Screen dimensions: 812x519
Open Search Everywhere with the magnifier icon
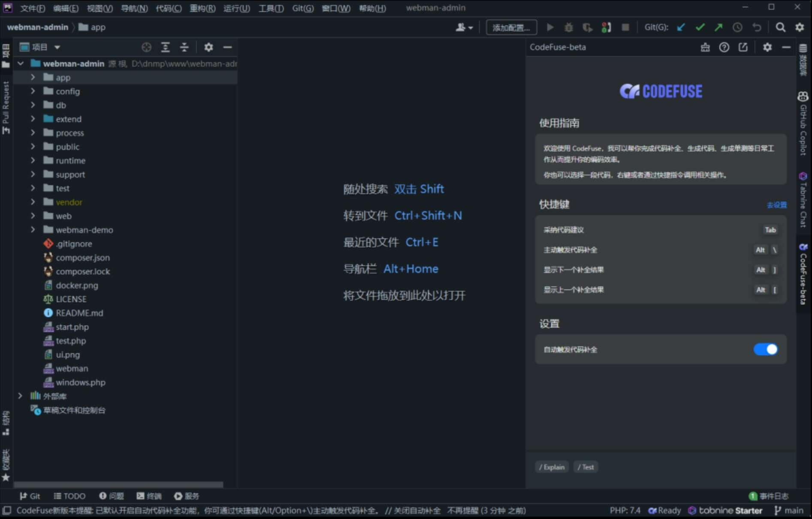click(780, 27)
